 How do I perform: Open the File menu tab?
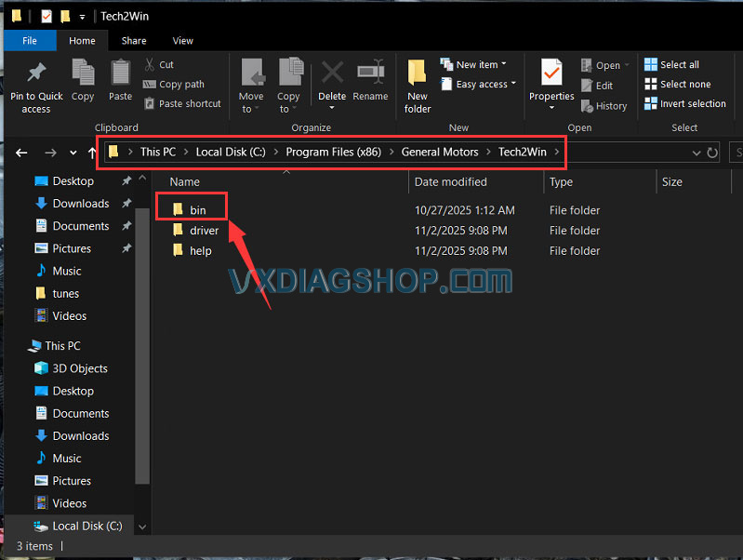30,41
